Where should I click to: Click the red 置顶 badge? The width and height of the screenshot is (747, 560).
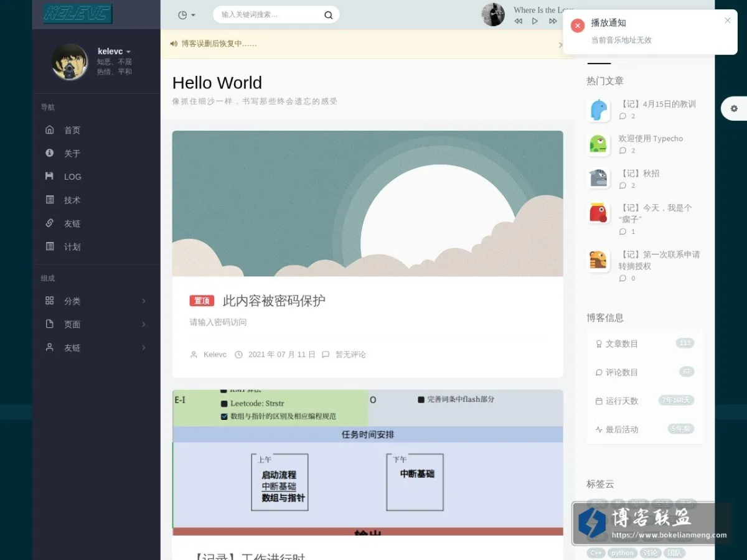[202, 301]
